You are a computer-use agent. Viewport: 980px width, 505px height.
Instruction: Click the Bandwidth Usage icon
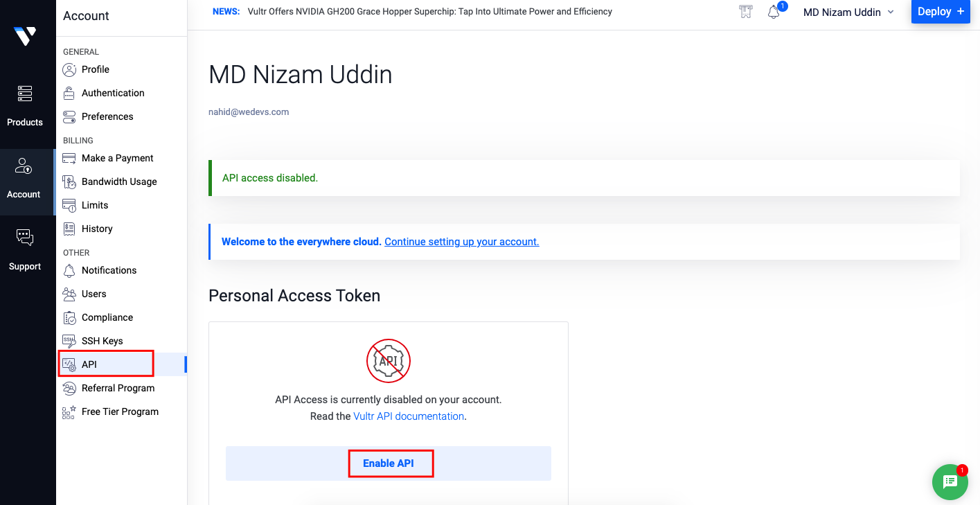tap(69, 181)
